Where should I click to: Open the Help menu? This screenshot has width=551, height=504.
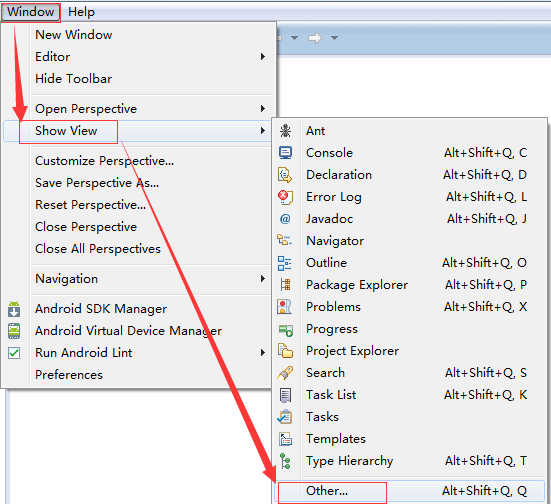click(x=81, y=12)
